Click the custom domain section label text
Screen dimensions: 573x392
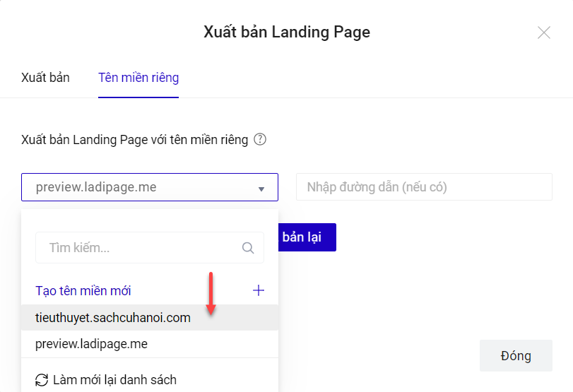click(135, 140)
